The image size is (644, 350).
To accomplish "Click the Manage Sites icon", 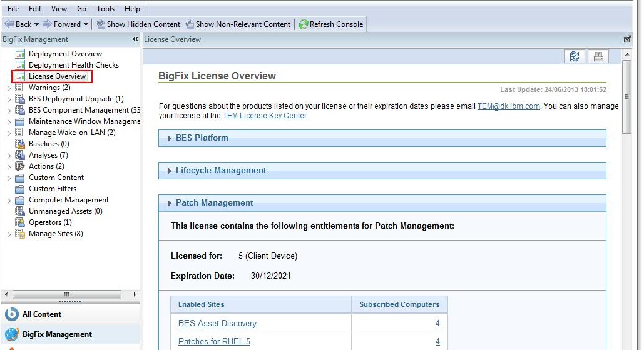I will (20, 234).
